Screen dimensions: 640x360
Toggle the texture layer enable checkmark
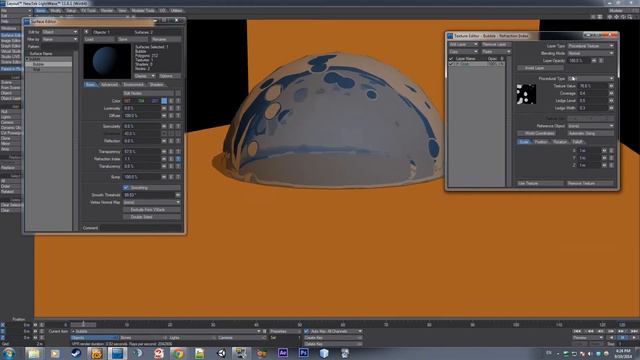point(451,64)
